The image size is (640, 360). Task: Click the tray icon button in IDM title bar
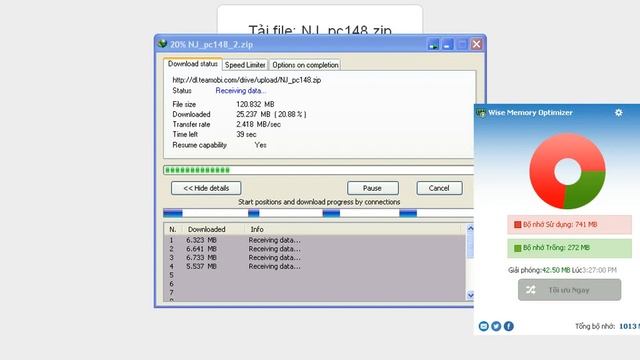pos(433,44)
